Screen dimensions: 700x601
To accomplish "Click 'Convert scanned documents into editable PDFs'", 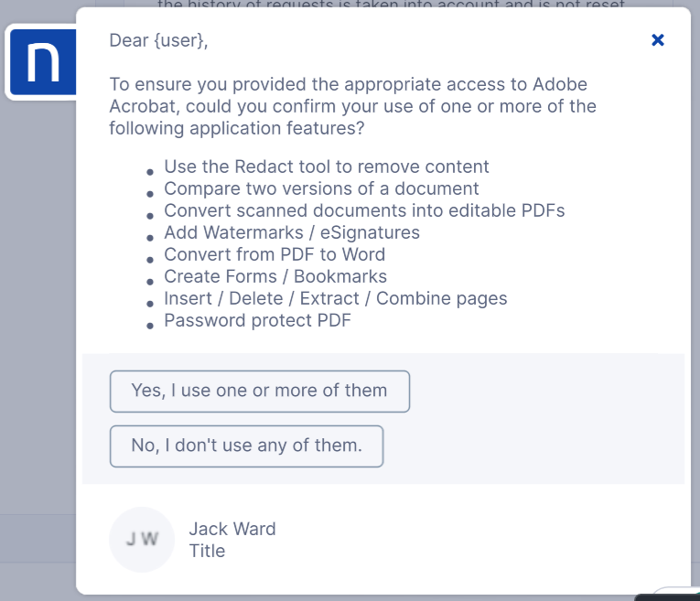I will (364, 210).
